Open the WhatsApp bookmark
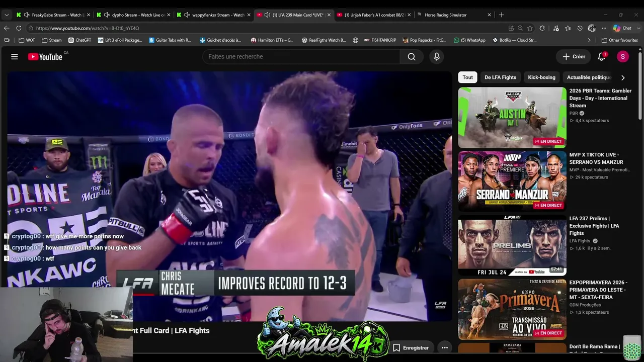The image size is (644, 362). [469, 40]
